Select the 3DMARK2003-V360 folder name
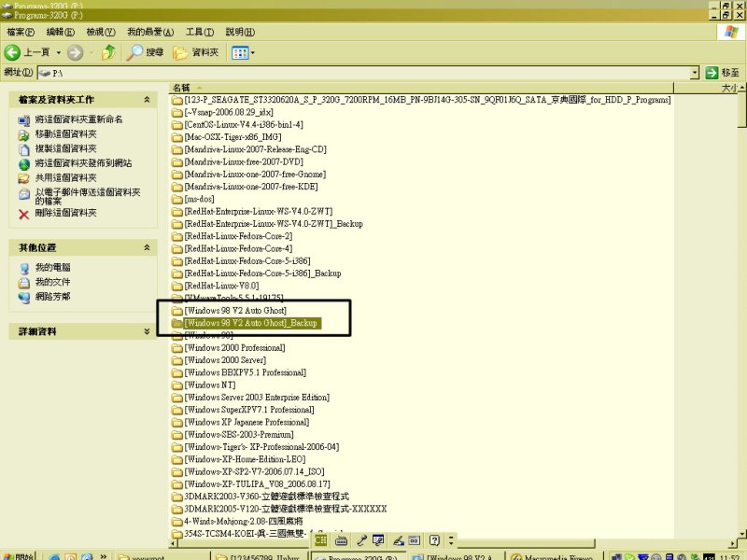 click(x=266, y=497)
